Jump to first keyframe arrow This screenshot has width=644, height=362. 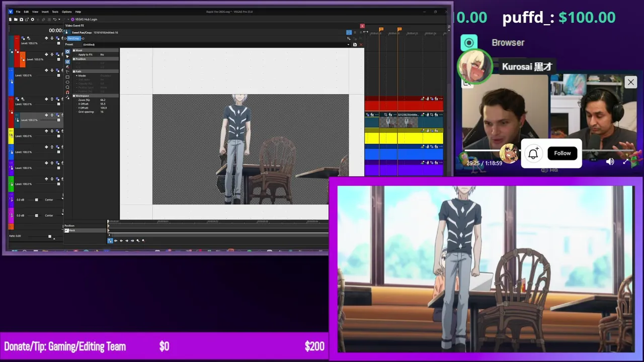(x=116, y=240)
